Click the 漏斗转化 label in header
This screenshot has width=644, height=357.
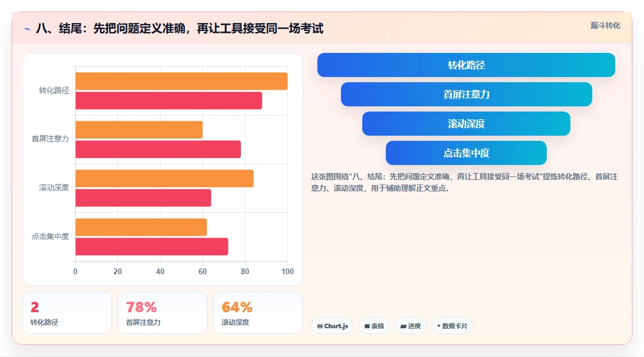pos(605,25)
